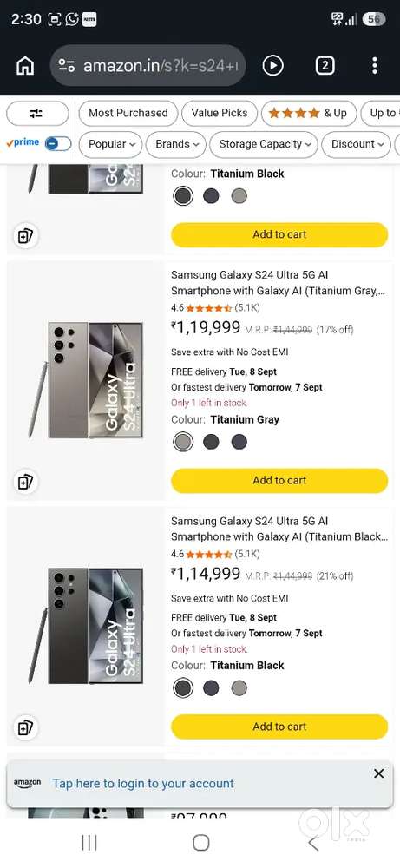Open the Storage Capacity dropdown
The width and height of the screenshot is (400, 868).
[x=264, y=144]
